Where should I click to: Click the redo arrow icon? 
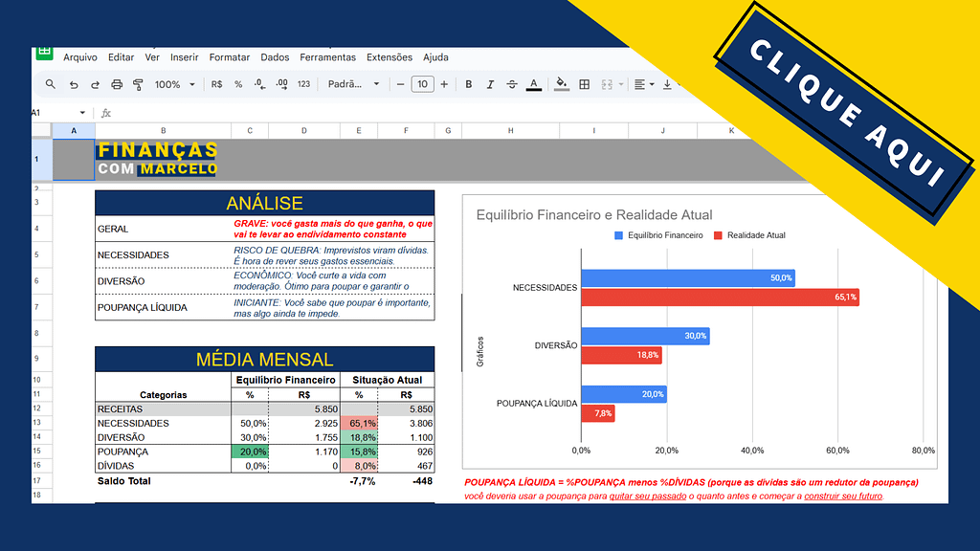pos(95,84)
